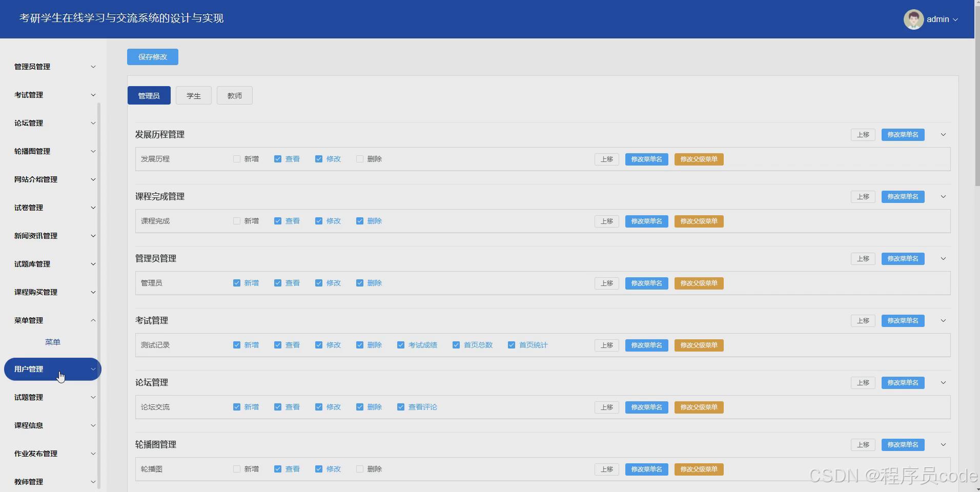Check 新增 for 轮播图
This screenshot has width=980, height=492.
tap(237, 469)
